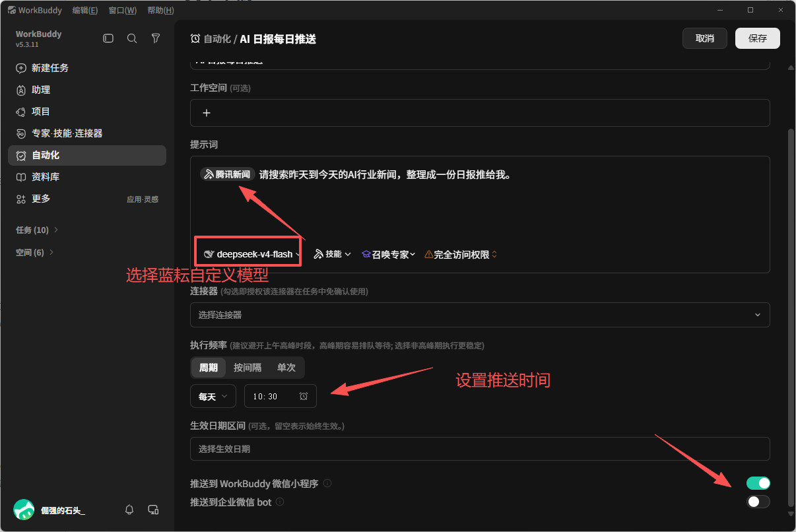
Task: Open the 编辑(E) menu
Action: [x=85, y=11]
